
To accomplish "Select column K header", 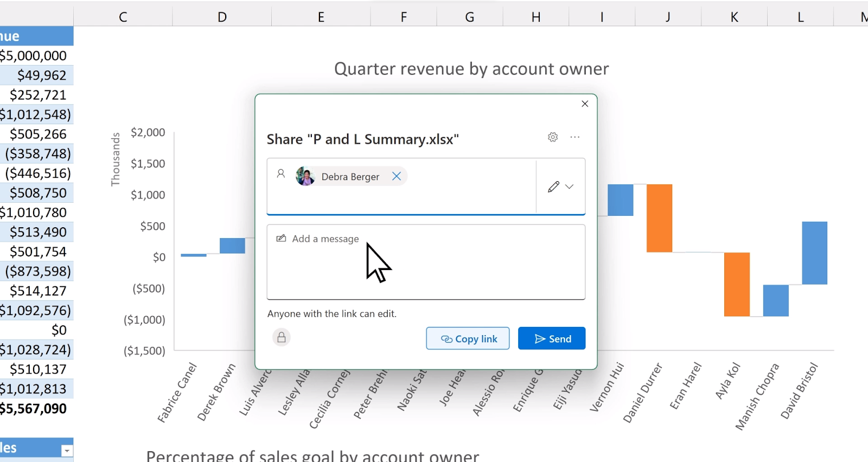I will click(734, 17).
